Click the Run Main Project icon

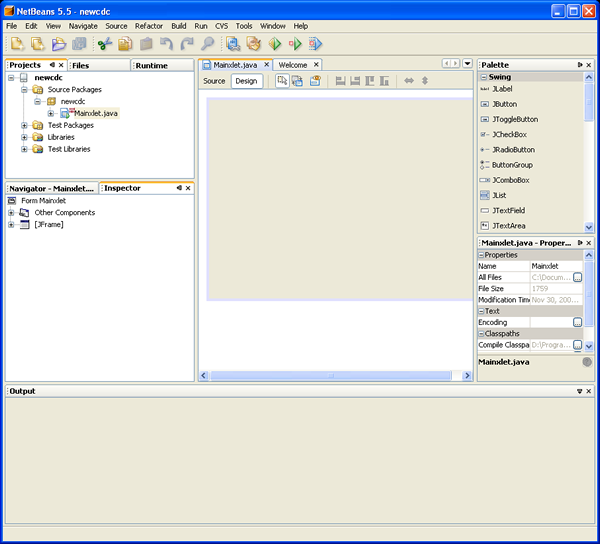point(274,44)
